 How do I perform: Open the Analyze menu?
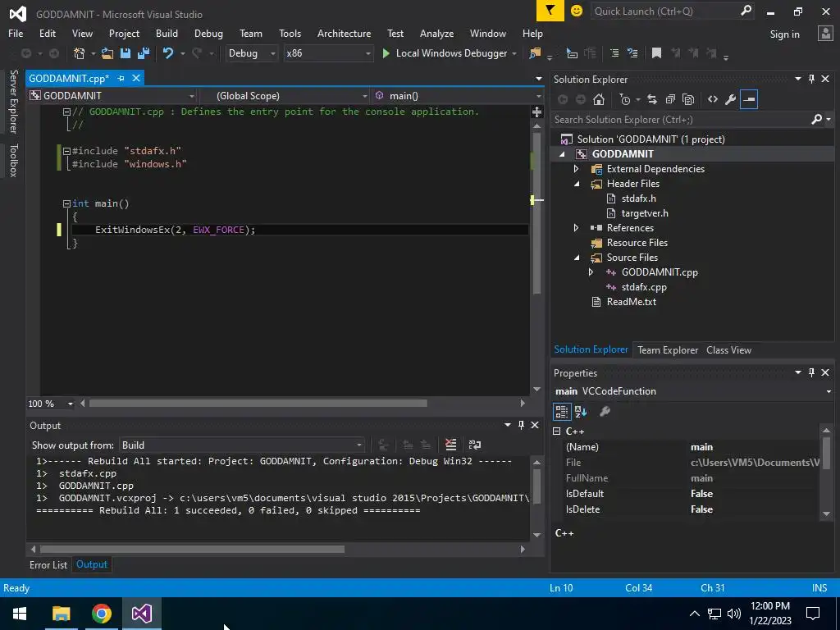436,33
